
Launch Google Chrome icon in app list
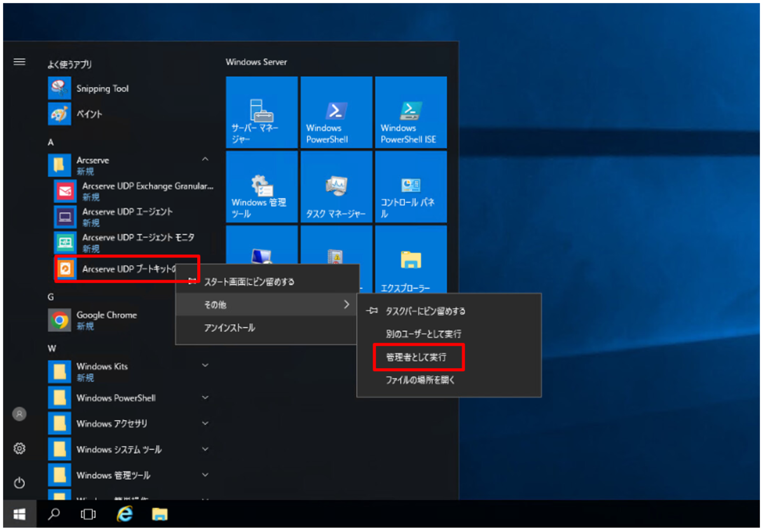coord(59,320)
